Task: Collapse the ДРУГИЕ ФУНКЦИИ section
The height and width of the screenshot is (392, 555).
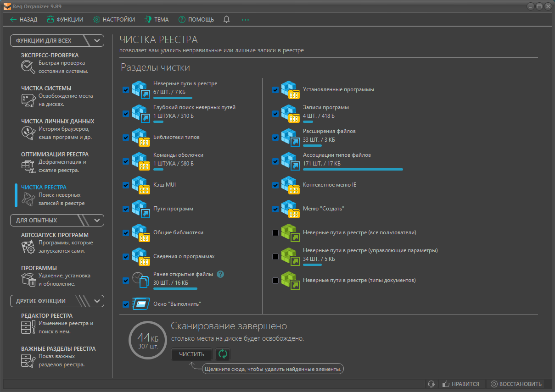Action: coord(97,301)
